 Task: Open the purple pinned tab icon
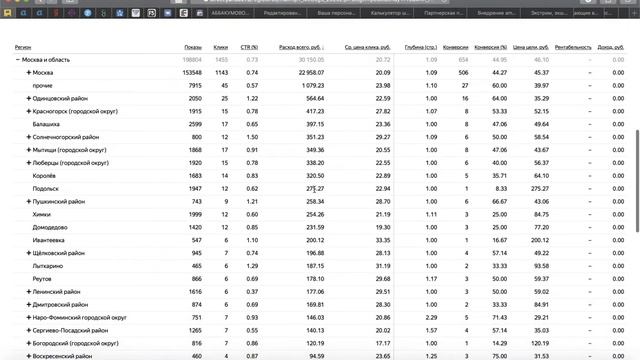pos(71,13)
